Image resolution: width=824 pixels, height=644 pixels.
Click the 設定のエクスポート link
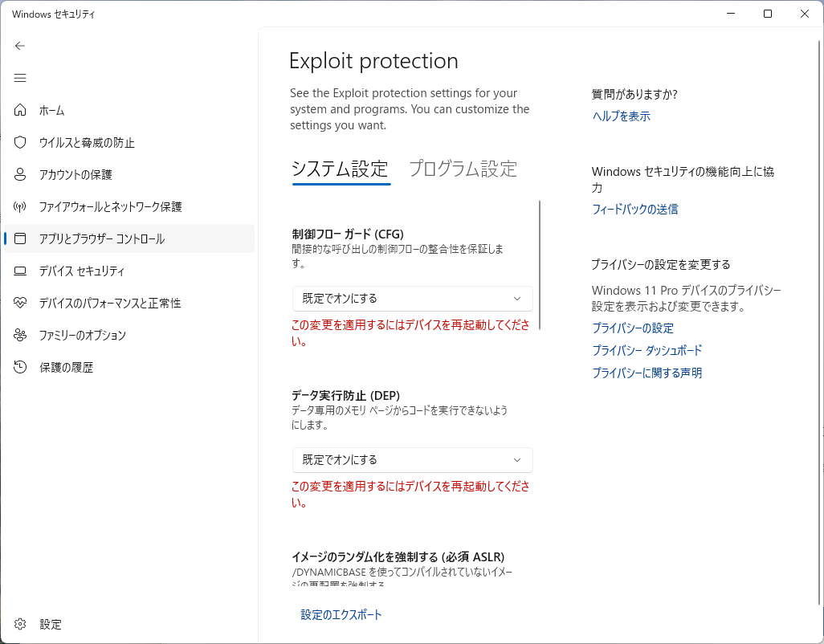(x=341, y=614)
